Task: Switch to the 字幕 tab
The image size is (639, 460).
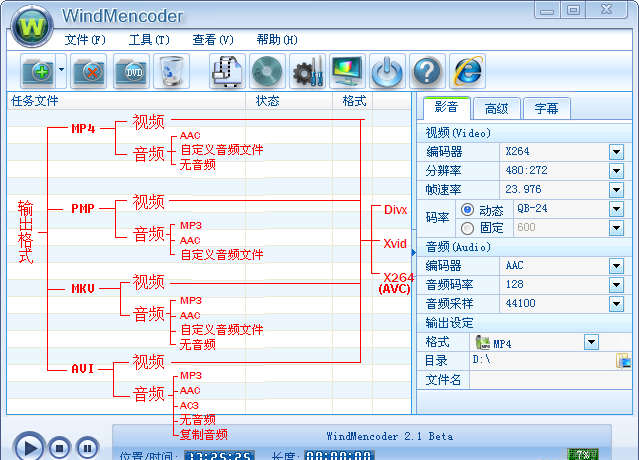Action: [546, 108]
